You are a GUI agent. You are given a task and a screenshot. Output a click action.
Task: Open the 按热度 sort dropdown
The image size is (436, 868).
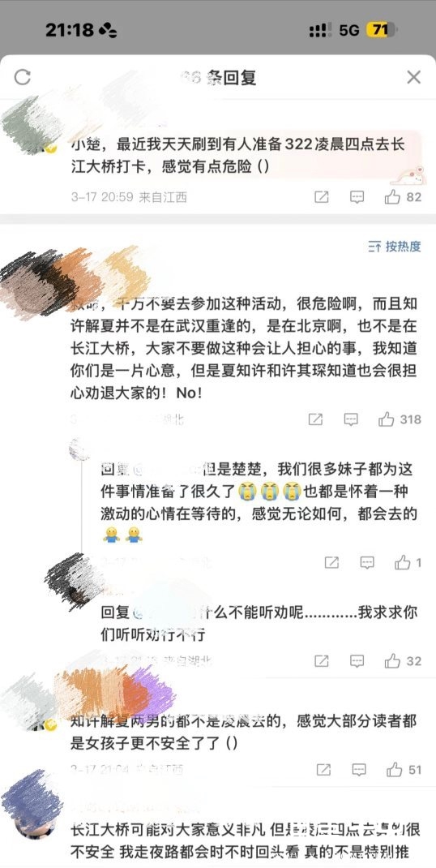pyautogui.click(x=395, y=247)
